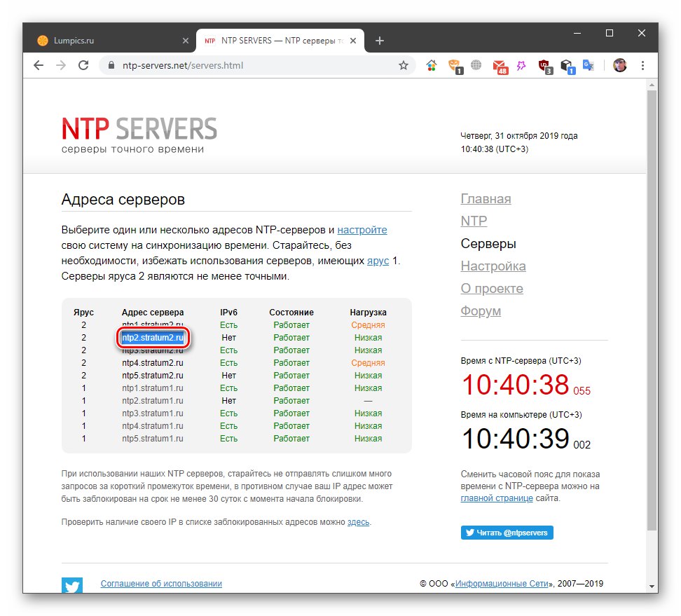Screen dimensions: 681x616
Task: Open the Соглашение об использовании link
Action: (x=161, y=584)
